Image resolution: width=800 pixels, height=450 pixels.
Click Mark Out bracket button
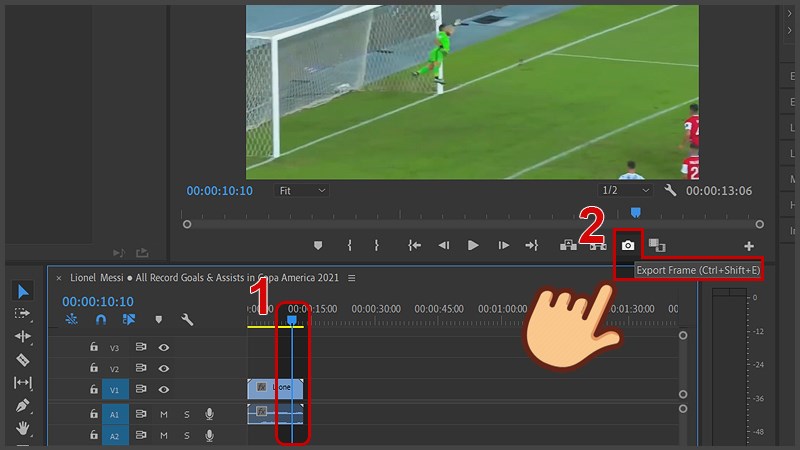point(377,246)
